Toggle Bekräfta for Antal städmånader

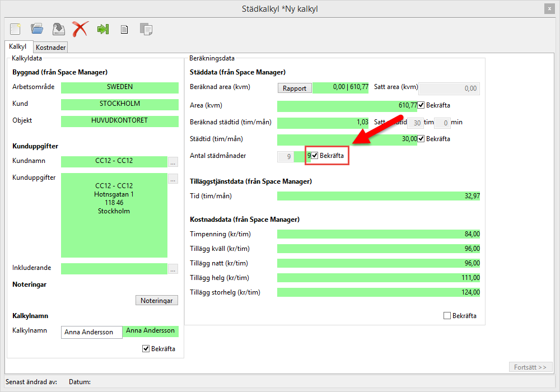click(315, 156)
